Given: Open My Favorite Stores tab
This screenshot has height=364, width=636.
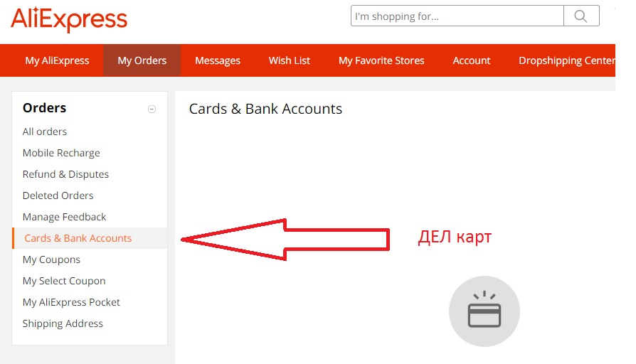Looking at the screenshot, I should coord(381,60).
